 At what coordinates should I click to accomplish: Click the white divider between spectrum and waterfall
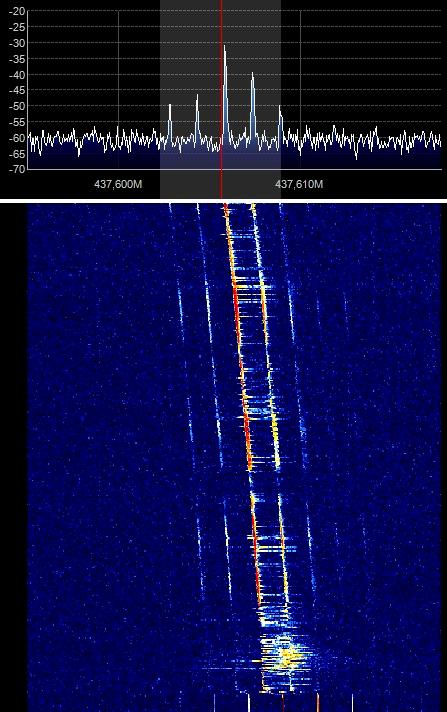[x=224, y=201]
